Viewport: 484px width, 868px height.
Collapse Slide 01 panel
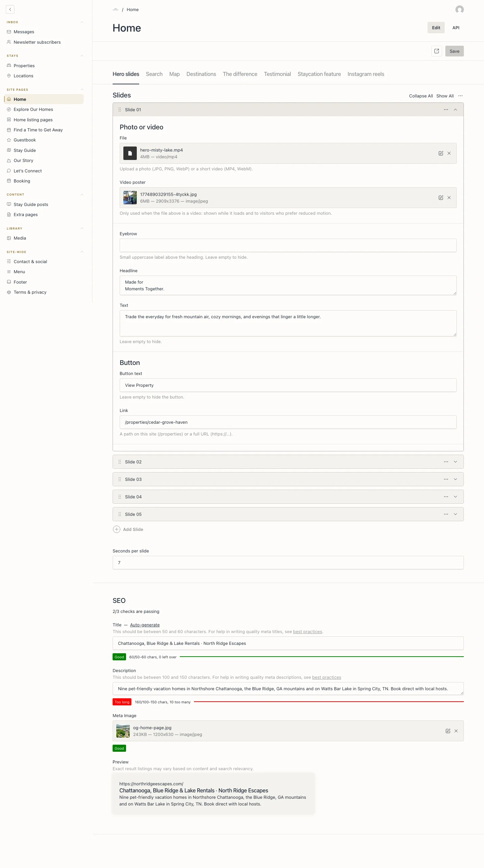coord(455,110)
